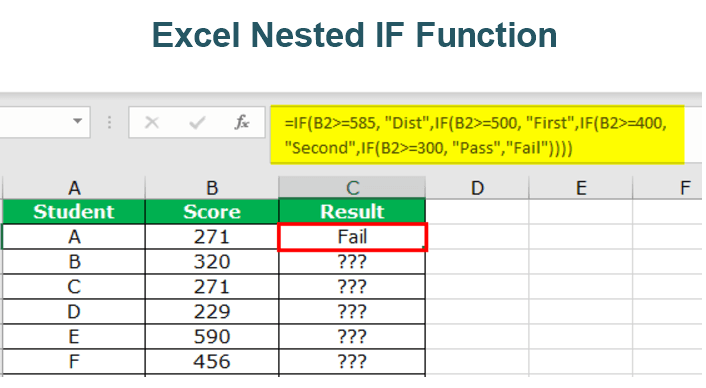Select the cell with Student B
Screen dimensions: 706x388
coord(74,262)
